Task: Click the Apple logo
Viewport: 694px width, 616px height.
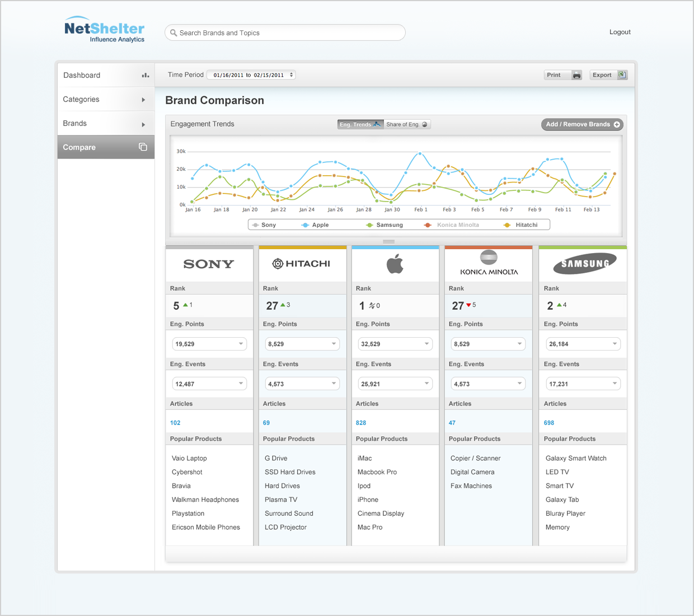Action: coord(395,263)
